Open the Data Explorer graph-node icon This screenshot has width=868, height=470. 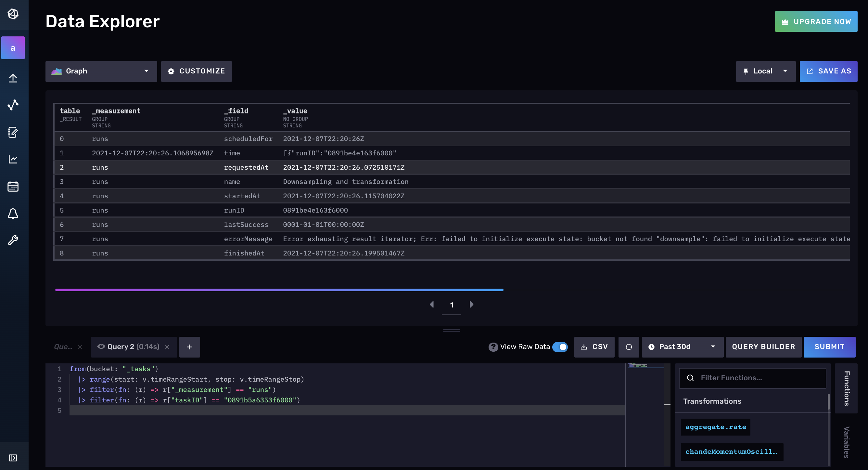[x=13, y=105]
